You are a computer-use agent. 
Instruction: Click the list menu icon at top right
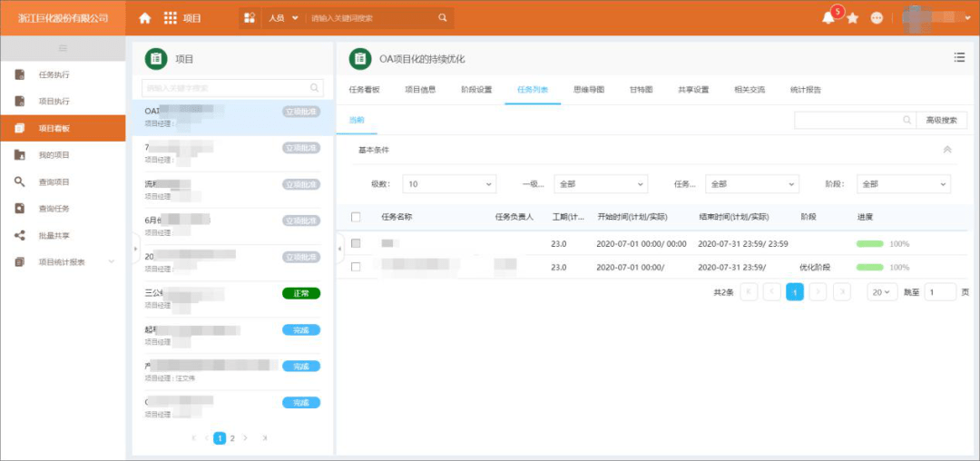click(959, 57)
